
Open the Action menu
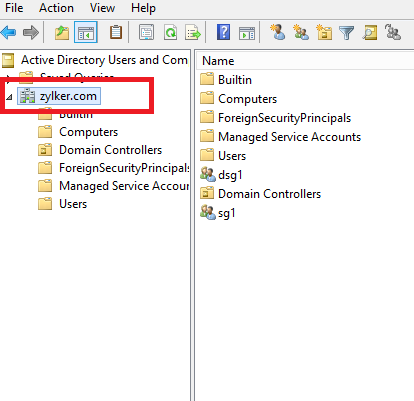(x=56, y=8)
